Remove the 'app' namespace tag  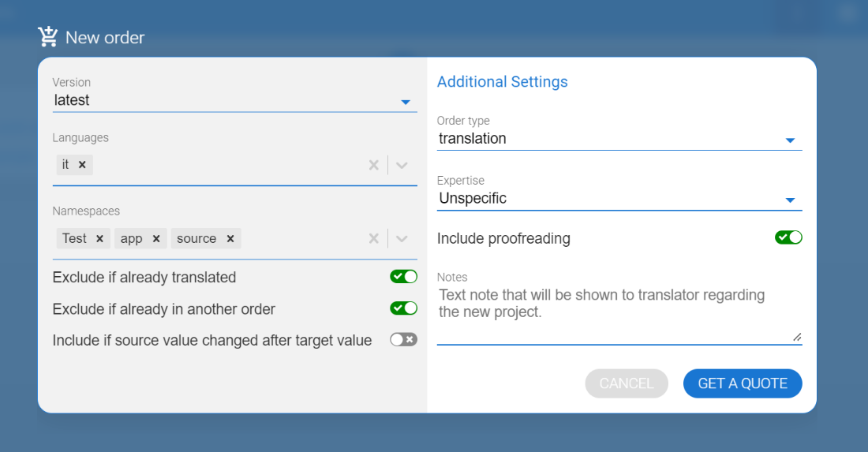click(x=156, y=239)
